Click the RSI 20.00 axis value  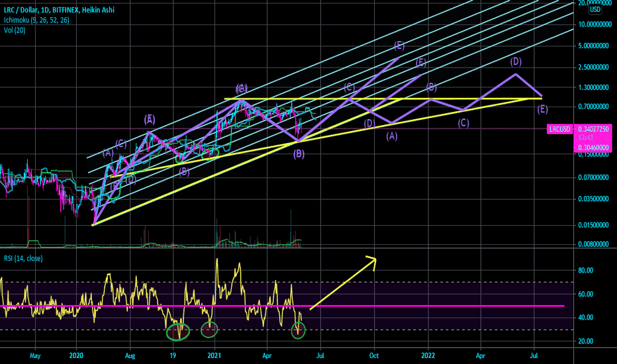click(585, 341)
